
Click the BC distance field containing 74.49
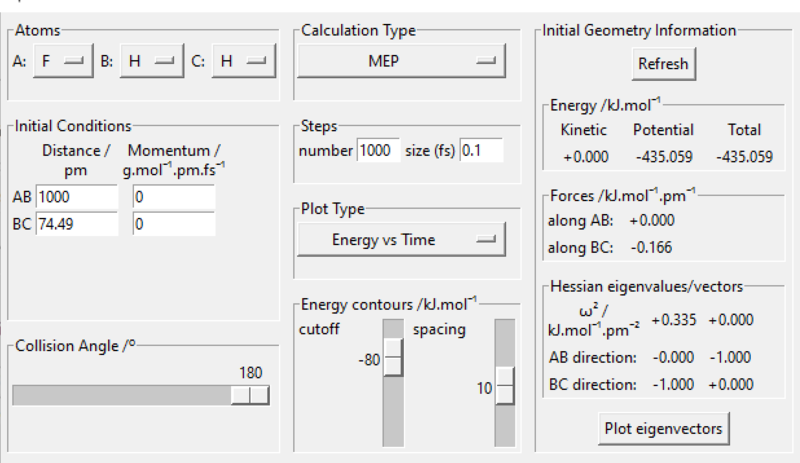pos(76,225)
